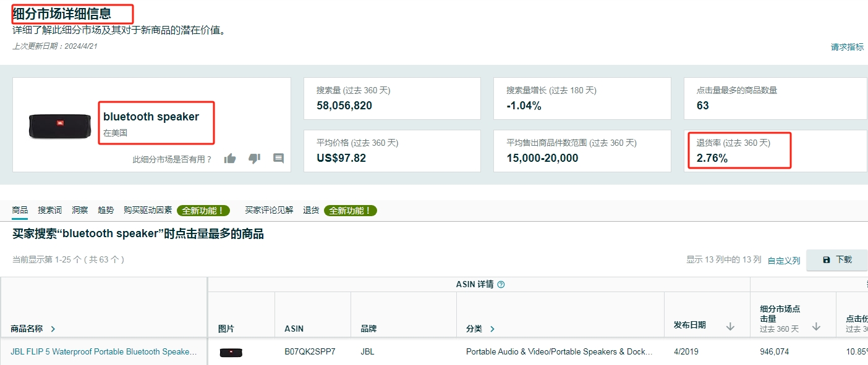The image size is (868, 365).
Task: Go to the 退货 tab
Action: [311, 211]
